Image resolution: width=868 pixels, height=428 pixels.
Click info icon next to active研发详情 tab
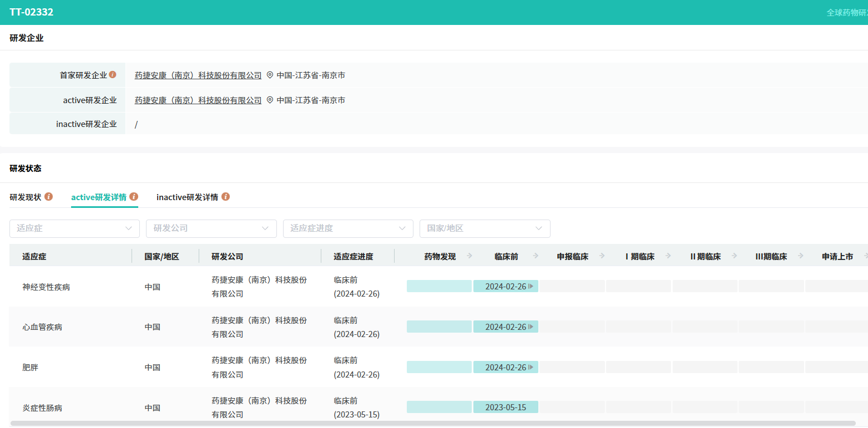click(x=134, y=197)
